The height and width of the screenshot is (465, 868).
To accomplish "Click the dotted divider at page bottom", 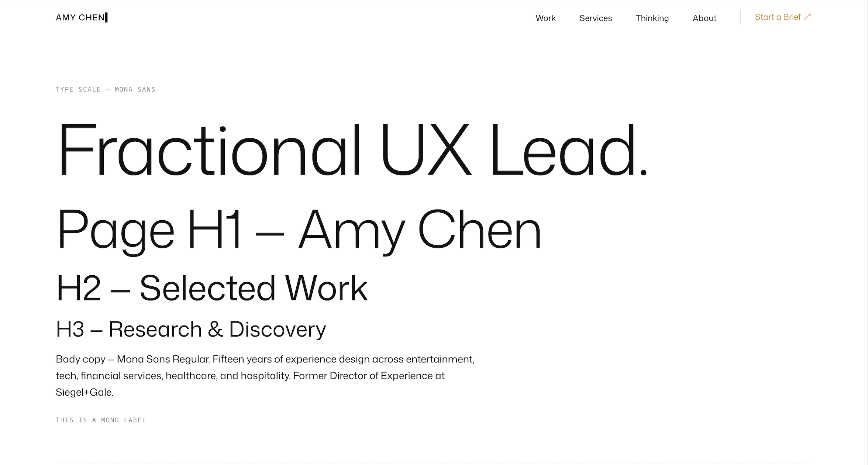I will [434, 462].
